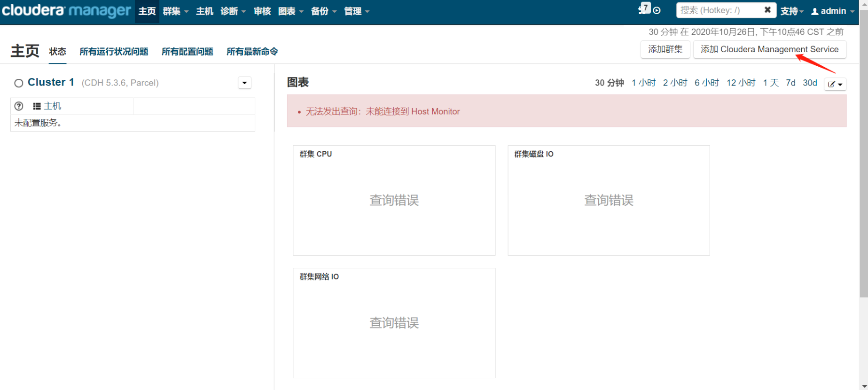Click the 未配置服务 text

[38, 123]
